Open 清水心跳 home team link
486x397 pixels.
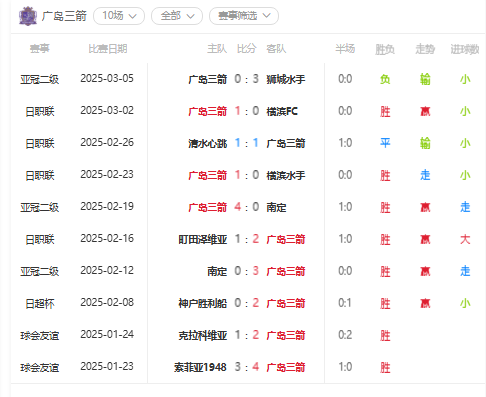(207, 143)
